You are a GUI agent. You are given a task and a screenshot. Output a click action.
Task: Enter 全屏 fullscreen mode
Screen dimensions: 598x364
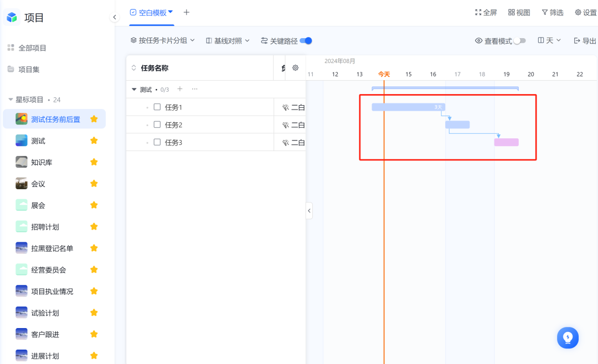pyautogui.click(x=486, y=13)
